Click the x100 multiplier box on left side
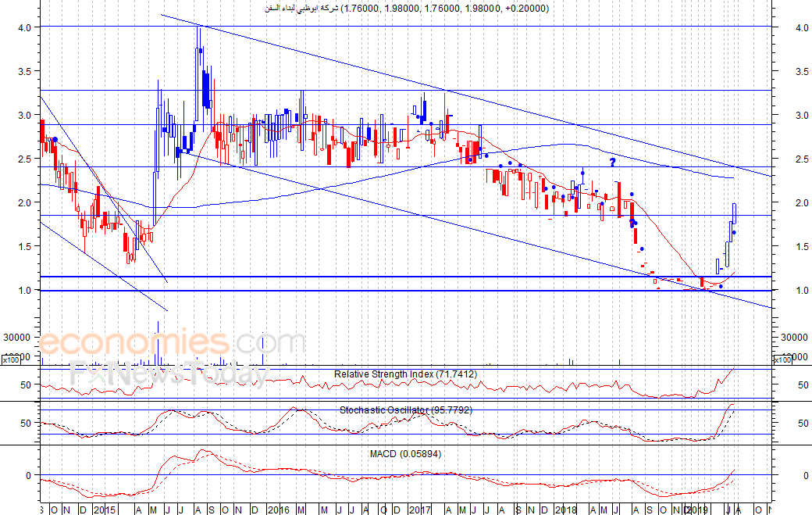 pos(12,359)
